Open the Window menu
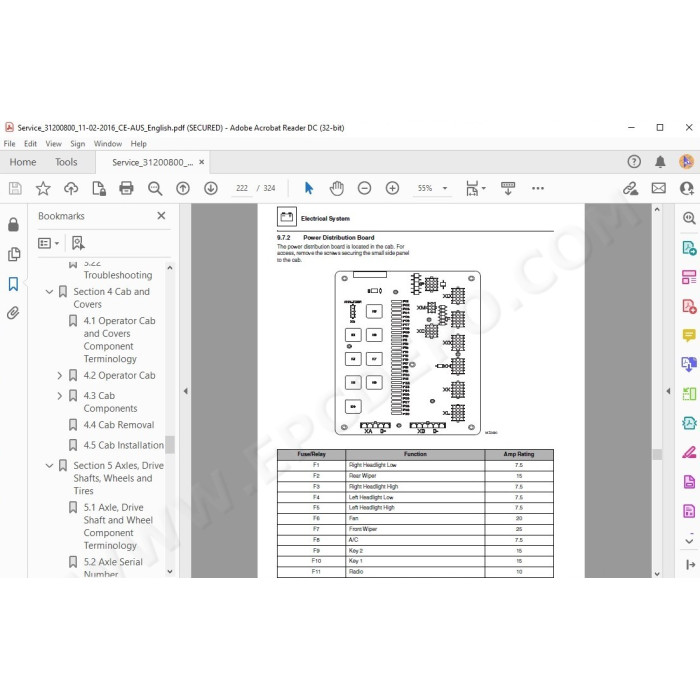Screen dimensions: 700x700 pos(108,144)
